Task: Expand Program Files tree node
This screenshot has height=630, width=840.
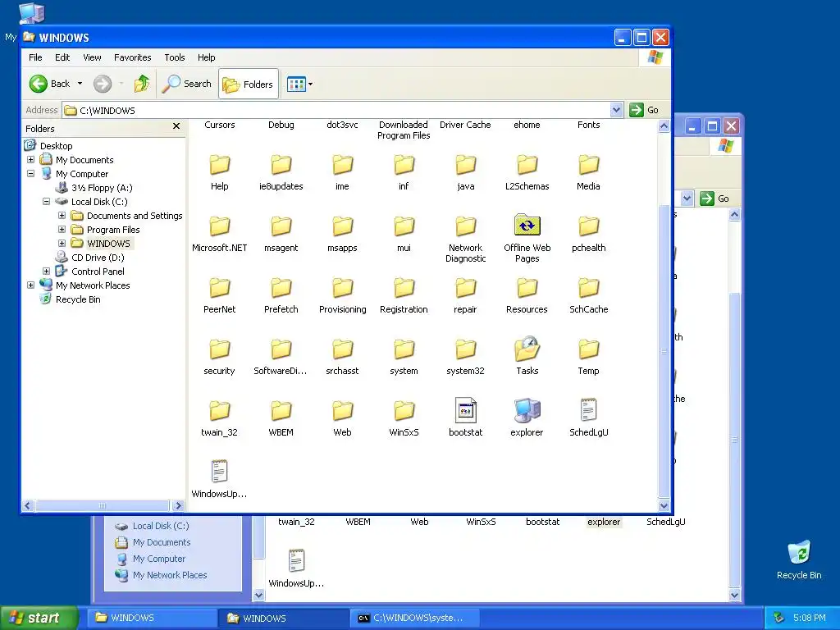Action: coord(62,230)
